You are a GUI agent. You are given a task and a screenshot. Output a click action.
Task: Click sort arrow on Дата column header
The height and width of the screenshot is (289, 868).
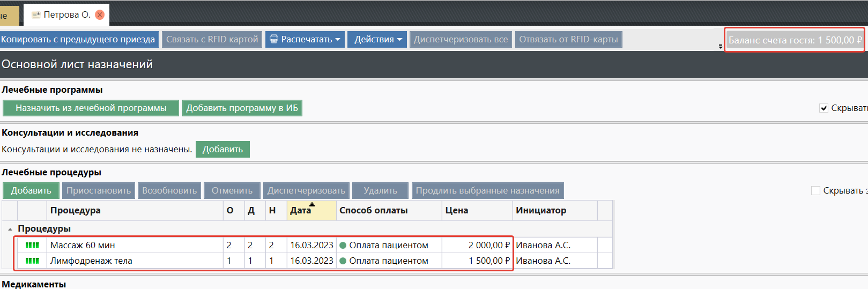pos(312,204)
